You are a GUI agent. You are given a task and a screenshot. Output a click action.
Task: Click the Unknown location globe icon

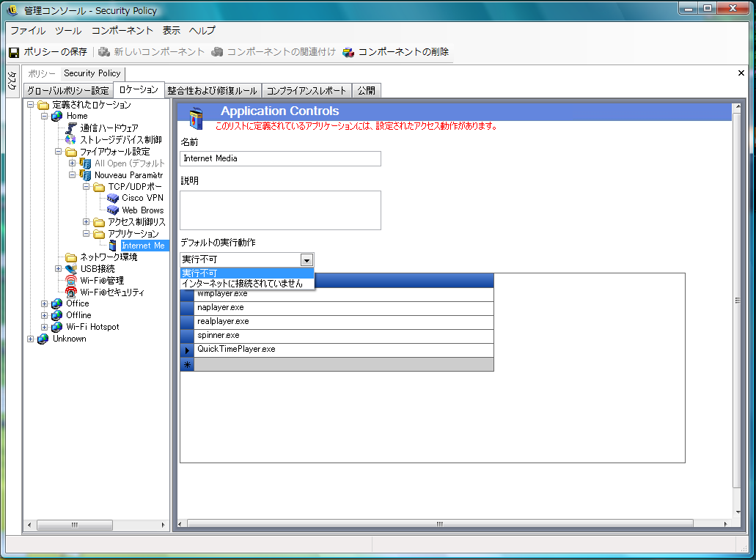(43, 339)
